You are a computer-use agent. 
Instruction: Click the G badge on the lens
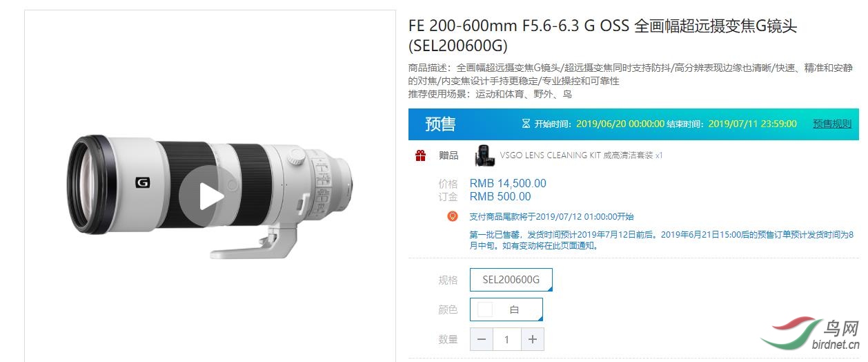(x=142, y=182)
